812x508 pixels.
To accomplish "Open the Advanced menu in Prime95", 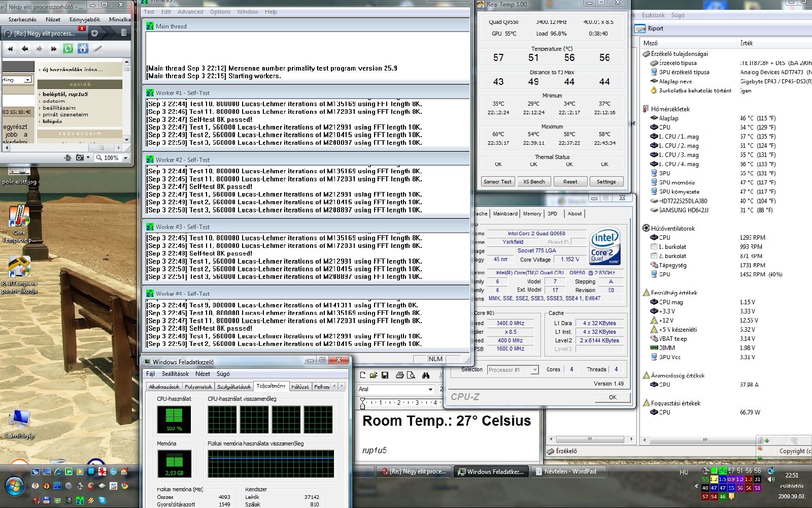I will click(x=190, y=12).
